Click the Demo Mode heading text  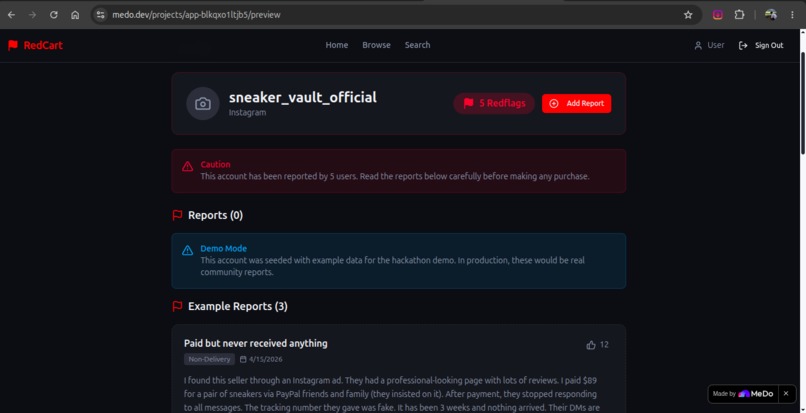[224, 248]
